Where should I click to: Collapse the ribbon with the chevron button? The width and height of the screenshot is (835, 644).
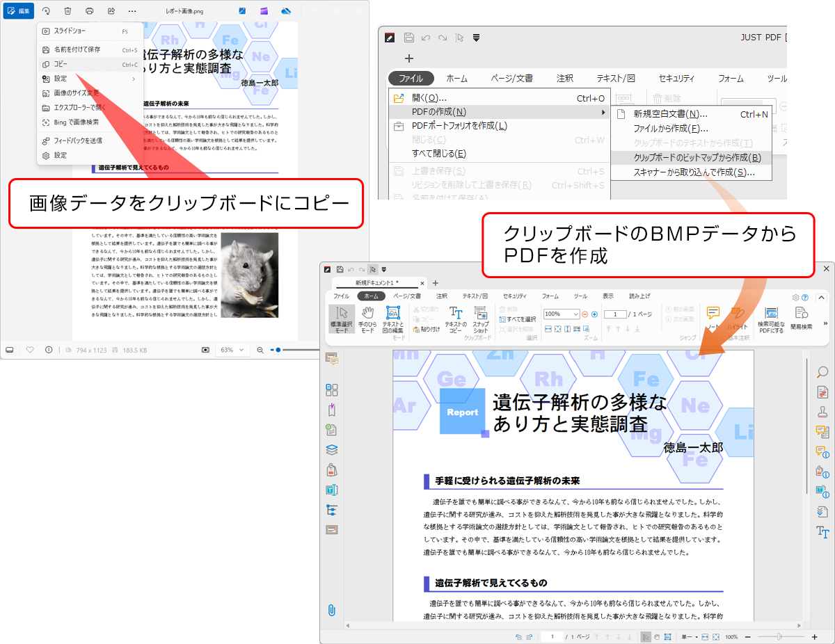(x=821, y=297)
